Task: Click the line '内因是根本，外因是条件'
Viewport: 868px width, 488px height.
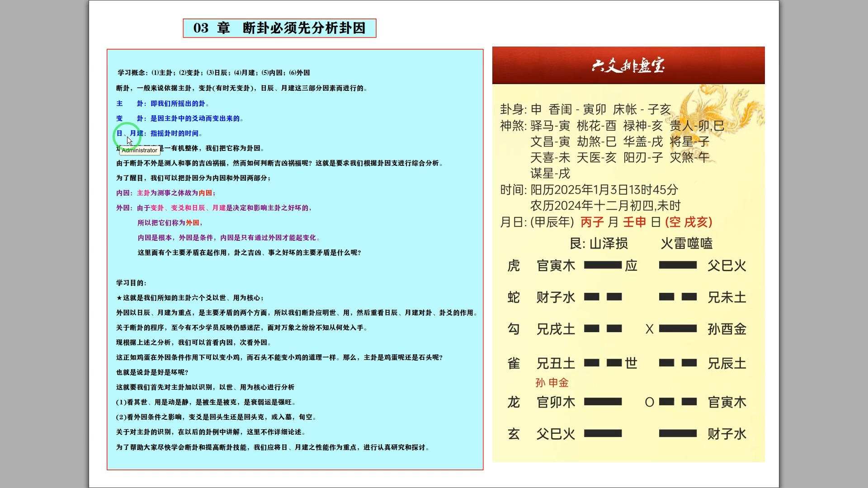Action: pyautogui.click(x=229, y=238)
